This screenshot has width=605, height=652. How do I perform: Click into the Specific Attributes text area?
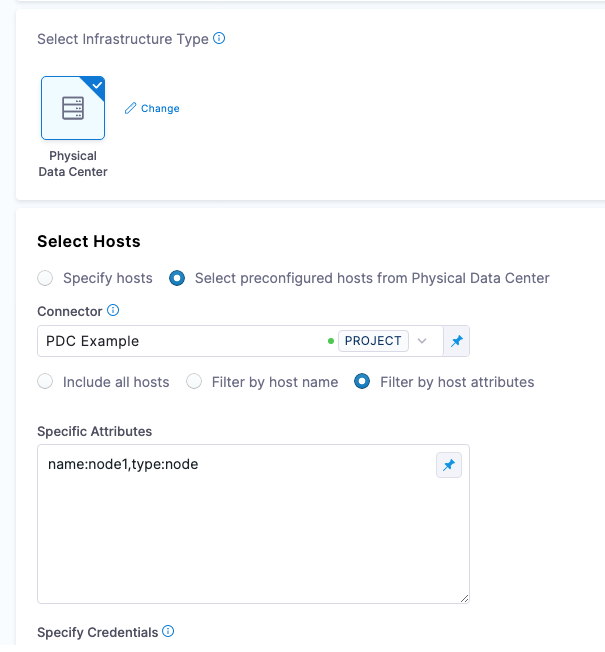240,530
